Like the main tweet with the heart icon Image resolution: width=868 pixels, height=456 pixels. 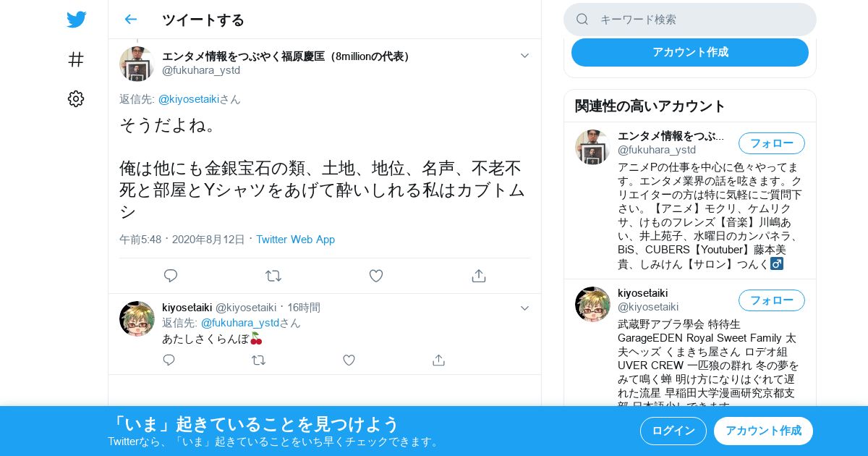pos(376,276)
